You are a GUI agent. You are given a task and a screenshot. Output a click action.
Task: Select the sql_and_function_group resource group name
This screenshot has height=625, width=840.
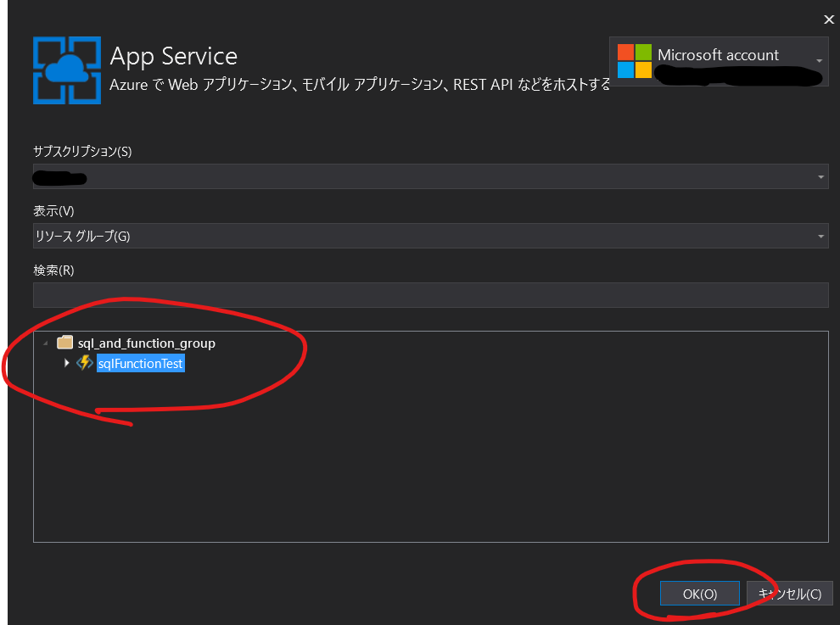(146, 343)
